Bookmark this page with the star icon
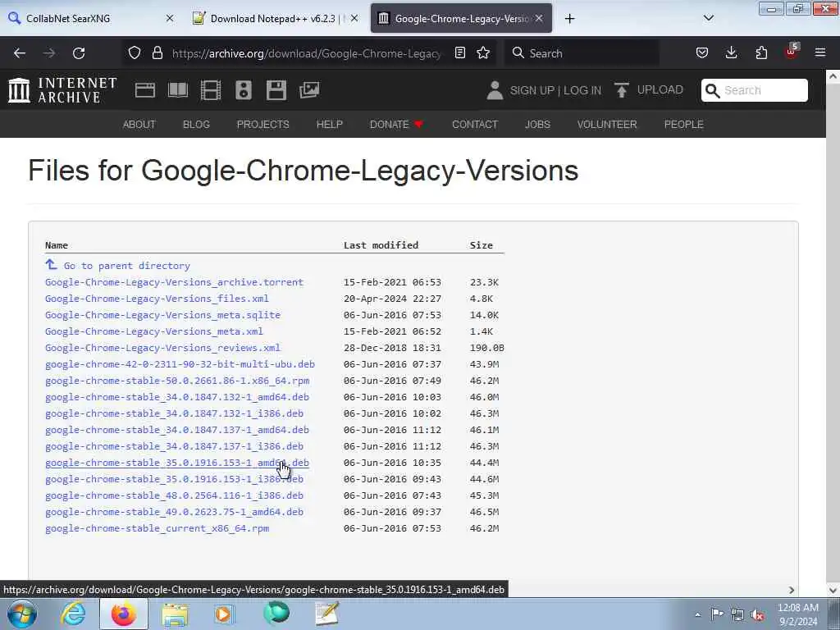Viewport: 840px width, 630px height. (483, 52)
